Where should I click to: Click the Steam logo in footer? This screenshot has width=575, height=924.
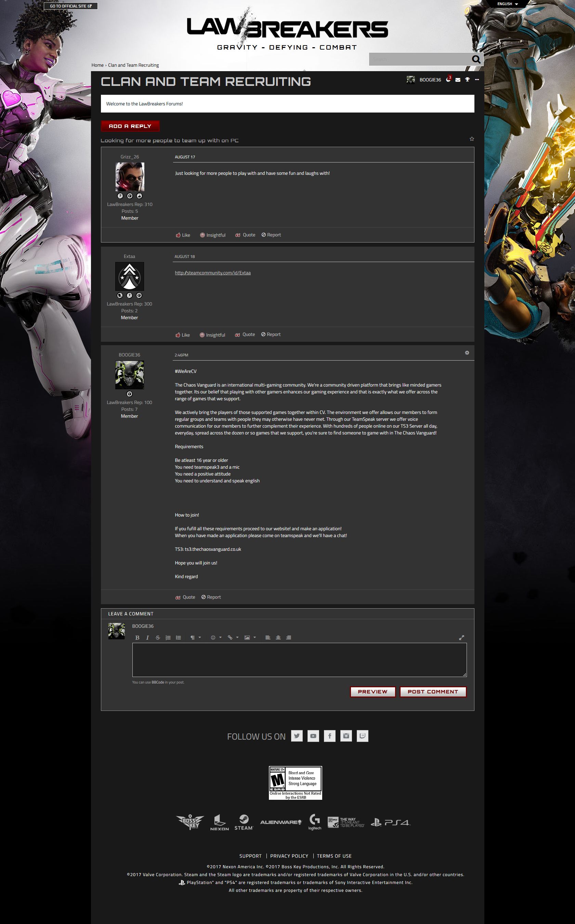point(244,822)
